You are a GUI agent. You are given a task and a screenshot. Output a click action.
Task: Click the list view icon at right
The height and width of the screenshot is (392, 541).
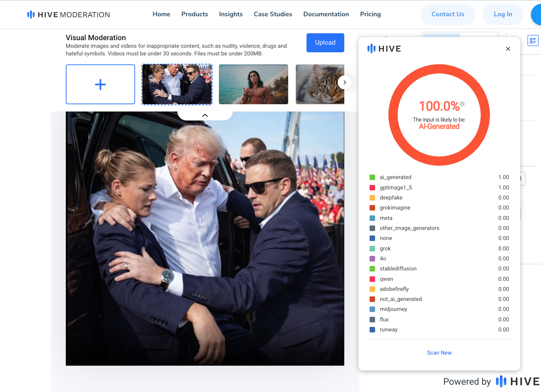(533, 41)
